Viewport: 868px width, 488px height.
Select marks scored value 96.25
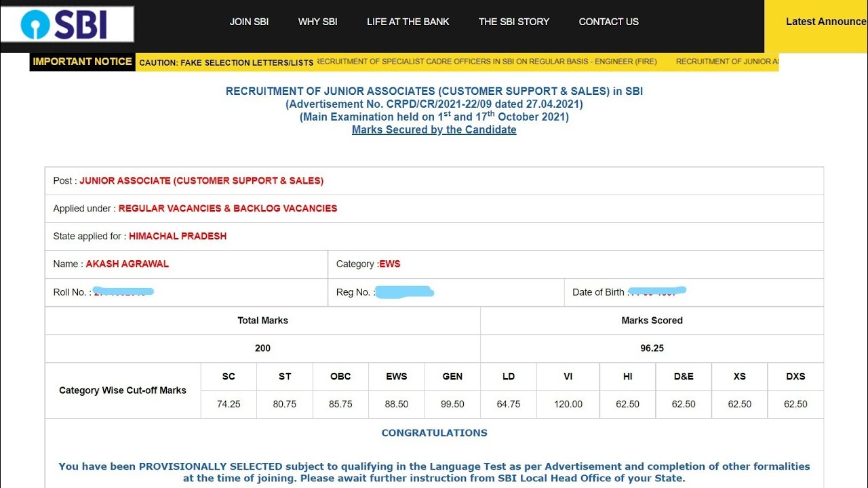(652, 348)
